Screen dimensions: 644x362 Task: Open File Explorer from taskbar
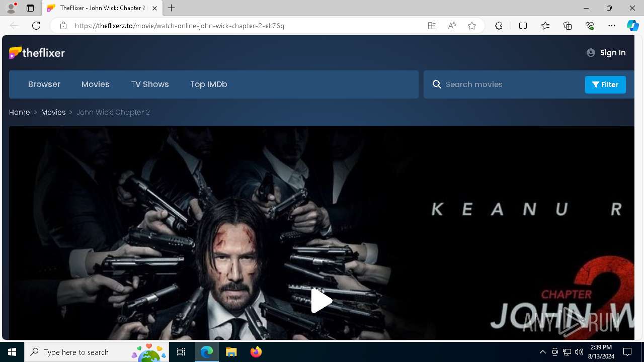[x=231, y=352]
